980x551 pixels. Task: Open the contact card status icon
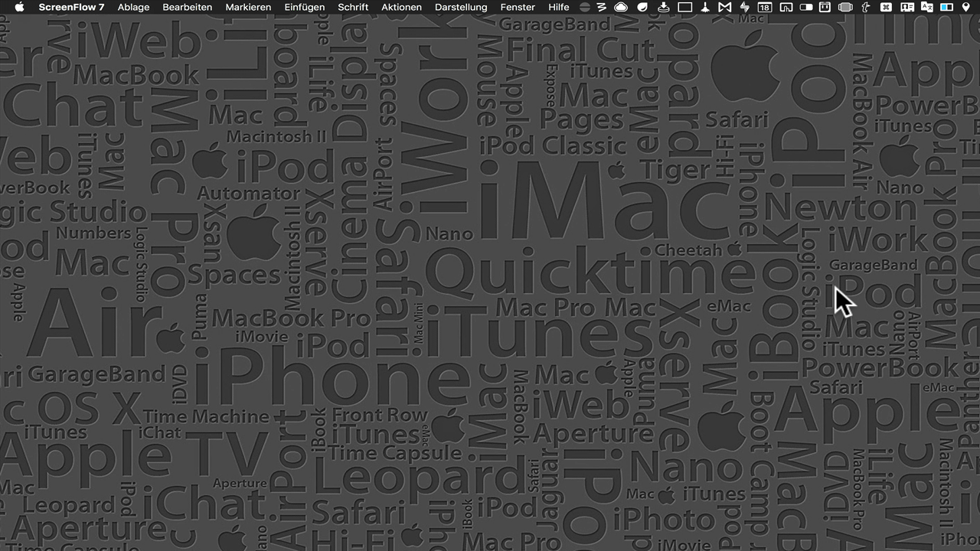906,7
